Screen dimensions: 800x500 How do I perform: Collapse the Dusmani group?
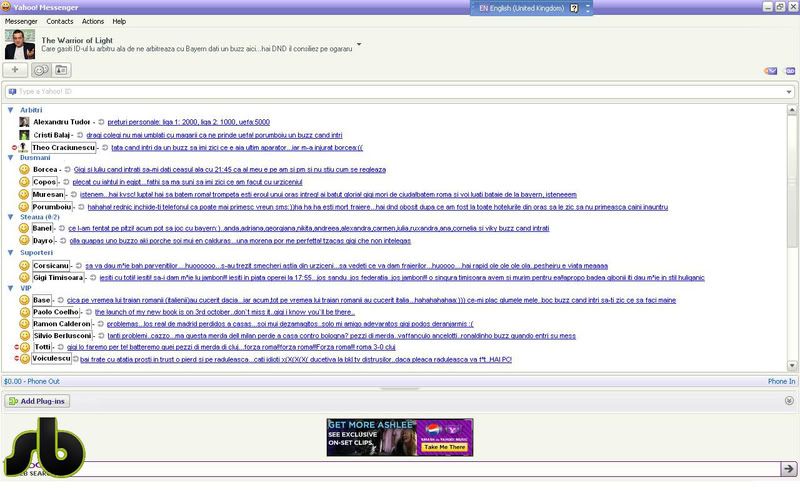coord(10,158)
